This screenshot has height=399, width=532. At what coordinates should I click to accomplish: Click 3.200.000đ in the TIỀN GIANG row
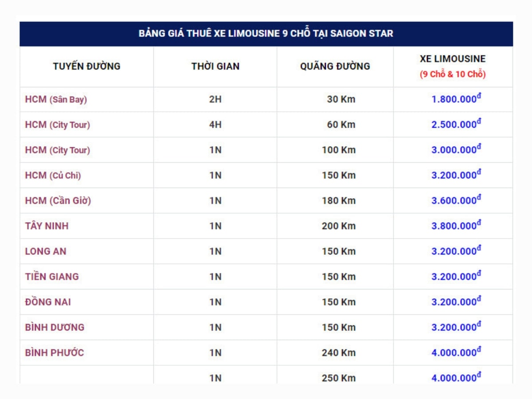[x=456, y=276]
